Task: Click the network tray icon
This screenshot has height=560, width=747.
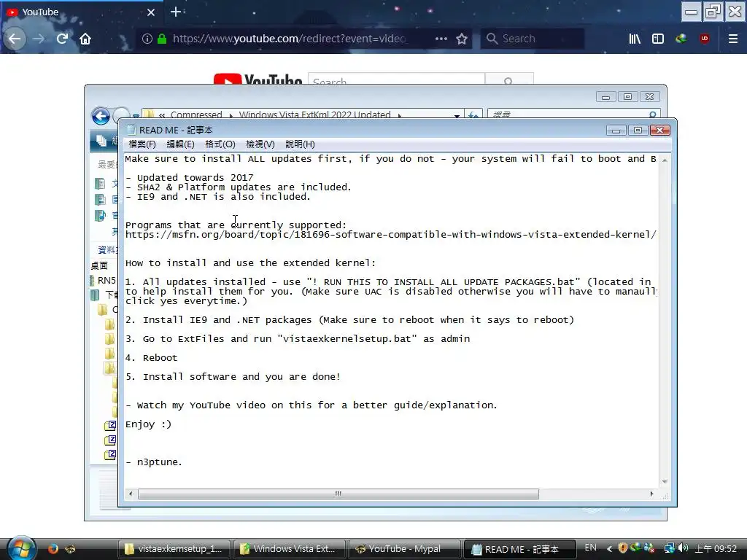Action: (x=670, y=548)
